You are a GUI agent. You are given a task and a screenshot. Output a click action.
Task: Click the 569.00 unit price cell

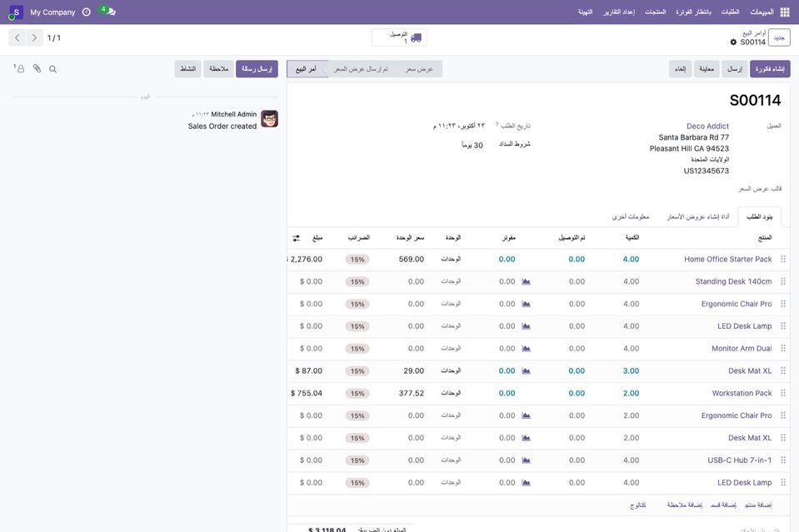[x=412, y=259]
